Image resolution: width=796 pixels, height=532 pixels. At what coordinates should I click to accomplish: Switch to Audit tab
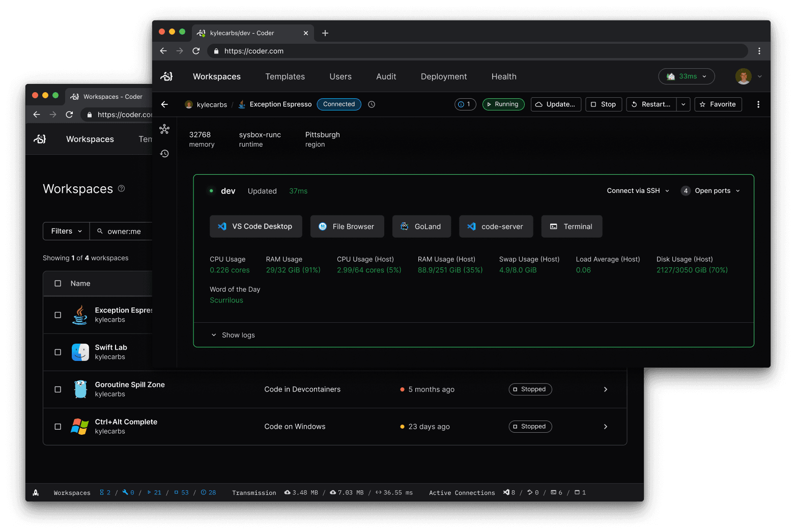pyautogui.click(x=386, y=76)
